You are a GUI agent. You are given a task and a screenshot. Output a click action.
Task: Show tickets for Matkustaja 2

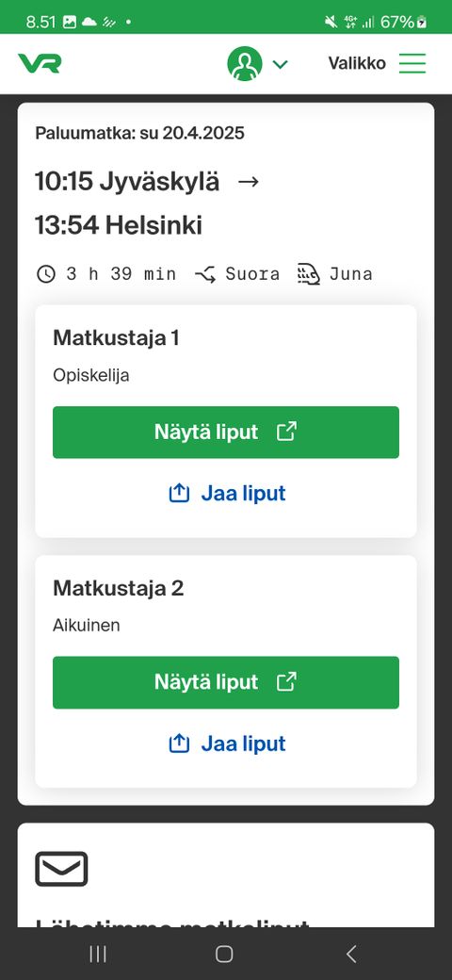coord(225,682)
